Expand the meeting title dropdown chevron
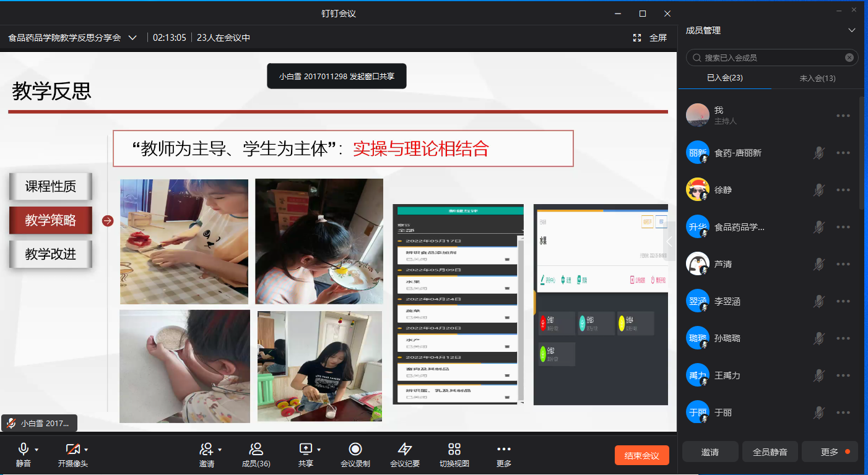 pyautogui.click(x=132, y=38)
